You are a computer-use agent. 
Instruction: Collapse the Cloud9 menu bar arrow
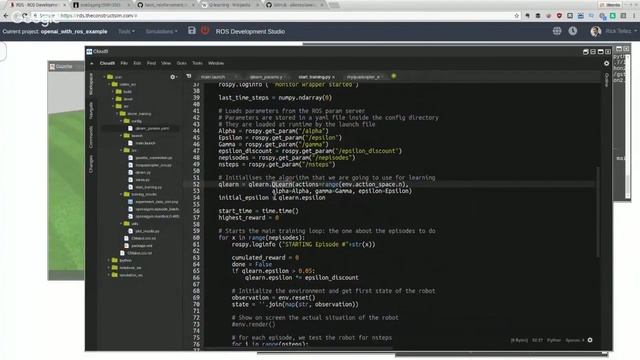[x=91, y=63]
